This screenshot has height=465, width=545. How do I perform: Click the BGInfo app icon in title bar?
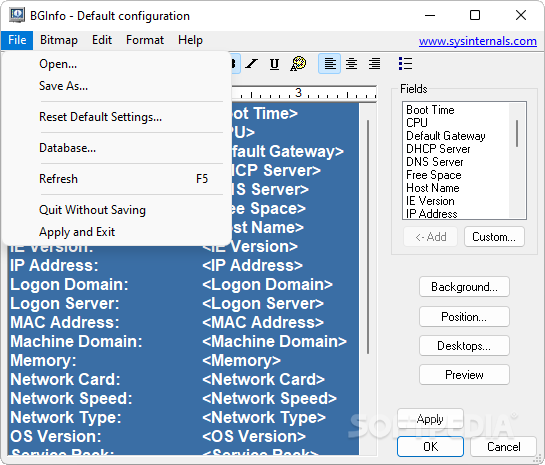17,16
